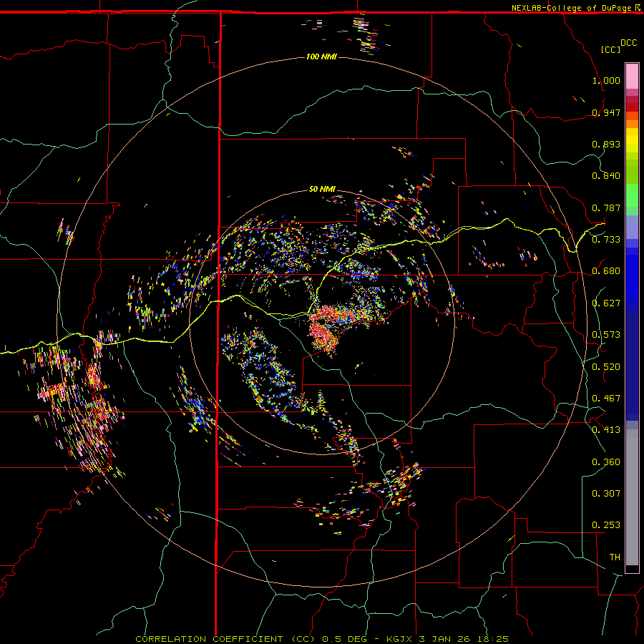Click the pink segment atop the color scale
644x644 pixels.
coord(632,77)
